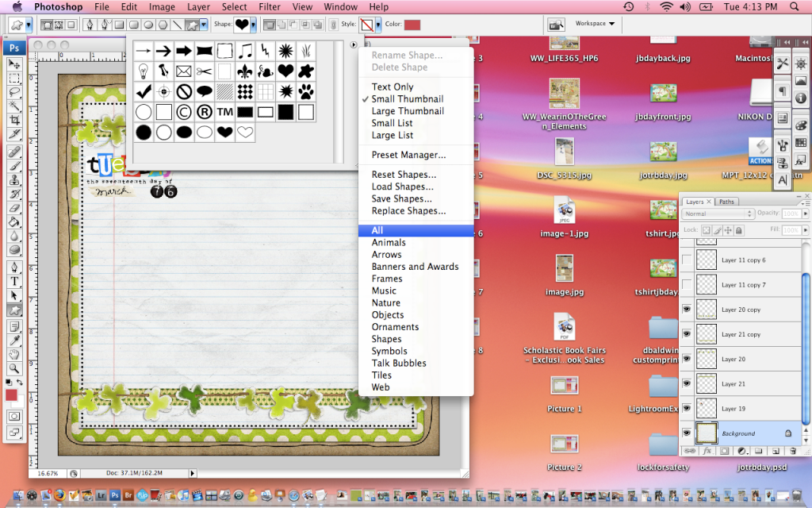Screen dimensions: 812x508
Task: Switch to the Paths tab
Action: point(726,202)
